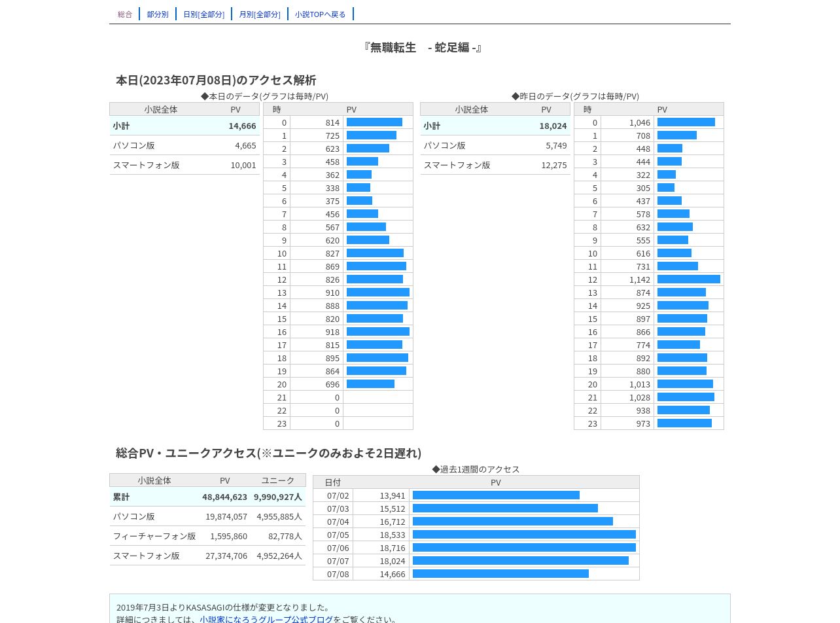This screenshot has width=840, height=623.
Task: Click the bar for today's hour 5
Action: pyautogui.click(x=359, y=188)
